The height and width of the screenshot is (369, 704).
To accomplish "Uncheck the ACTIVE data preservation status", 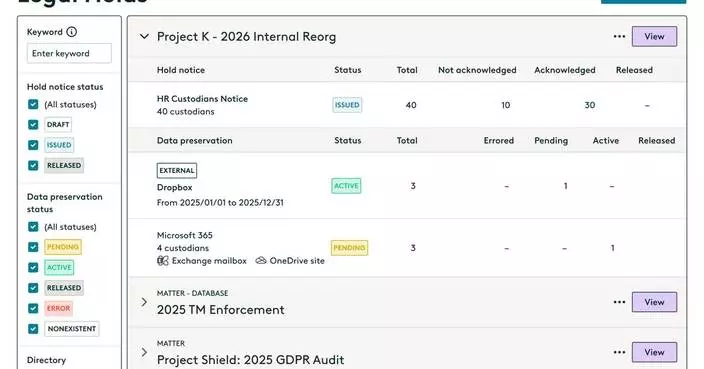I will pyautogui.click(x=33, y=268).
